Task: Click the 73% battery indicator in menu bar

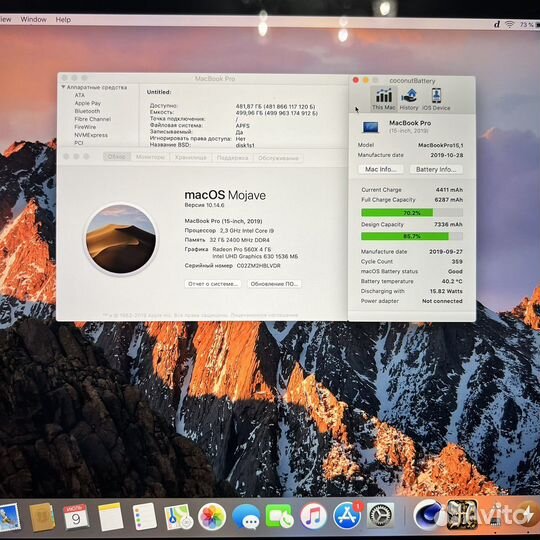Action: click(529, 24)
